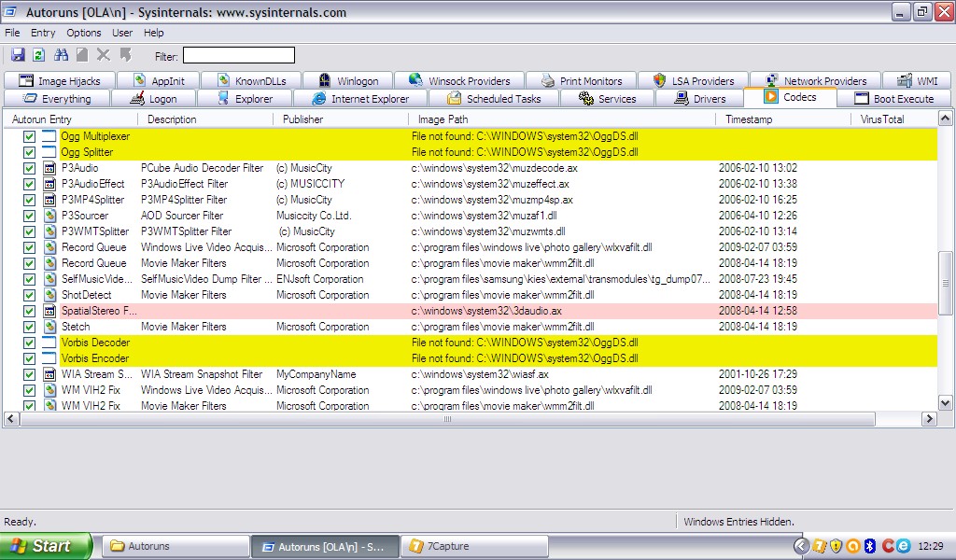Switch to the Scheduled Tasks tab
Viewport: 956px width, 560px height.
tap(494, 99)
